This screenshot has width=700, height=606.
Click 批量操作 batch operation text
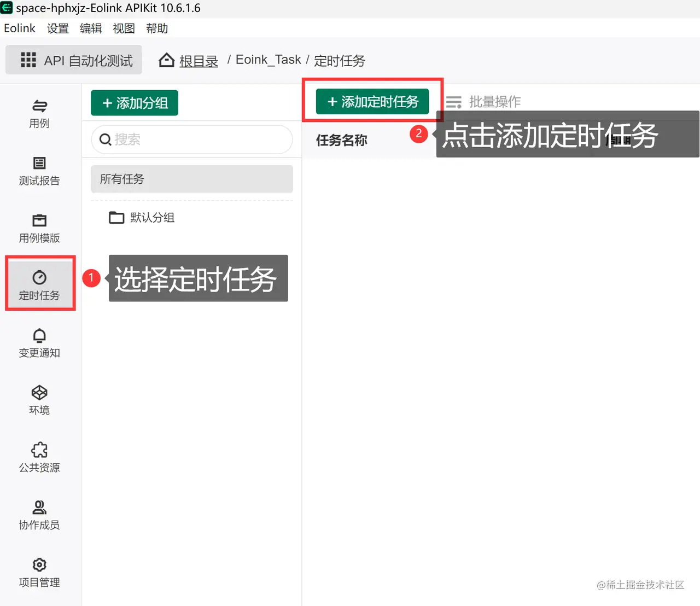click(495, 102)
